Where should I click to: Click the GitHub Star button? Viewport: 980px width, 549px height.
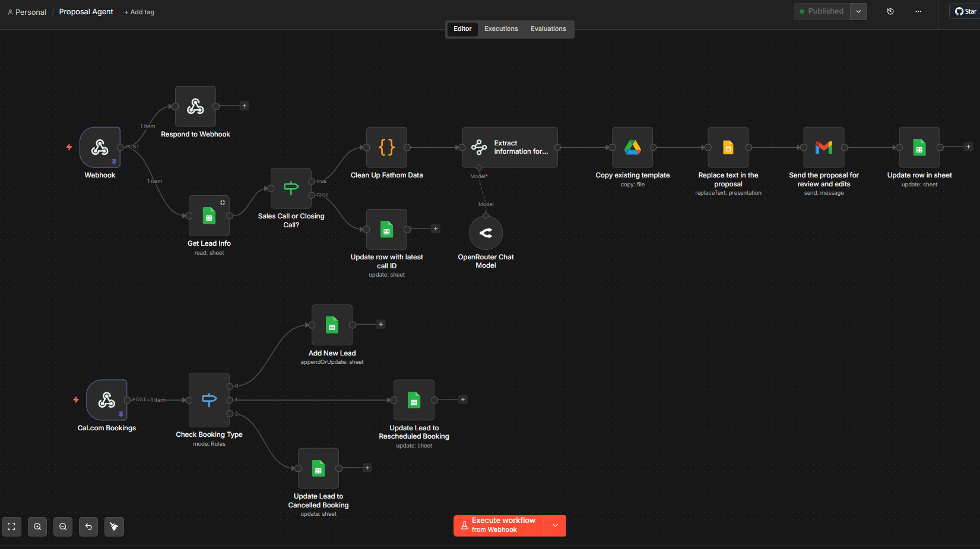965,11
